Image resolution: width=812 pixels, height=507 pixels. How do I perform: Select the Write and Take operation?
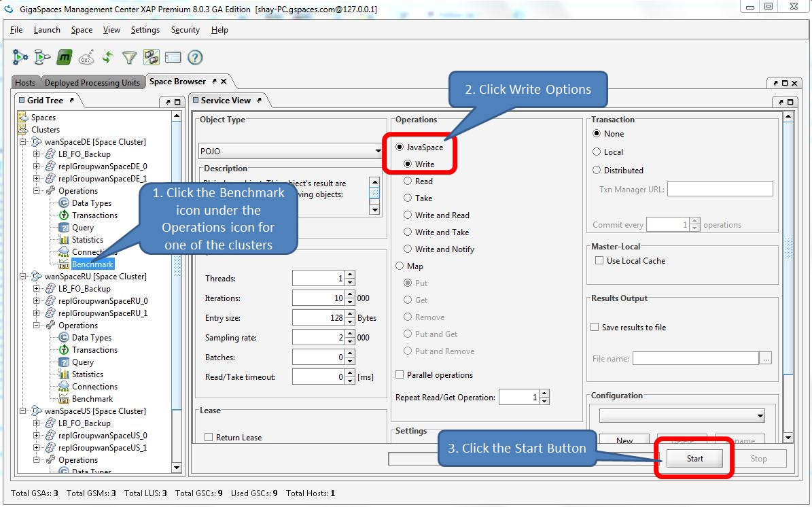(x=408, y=232)
